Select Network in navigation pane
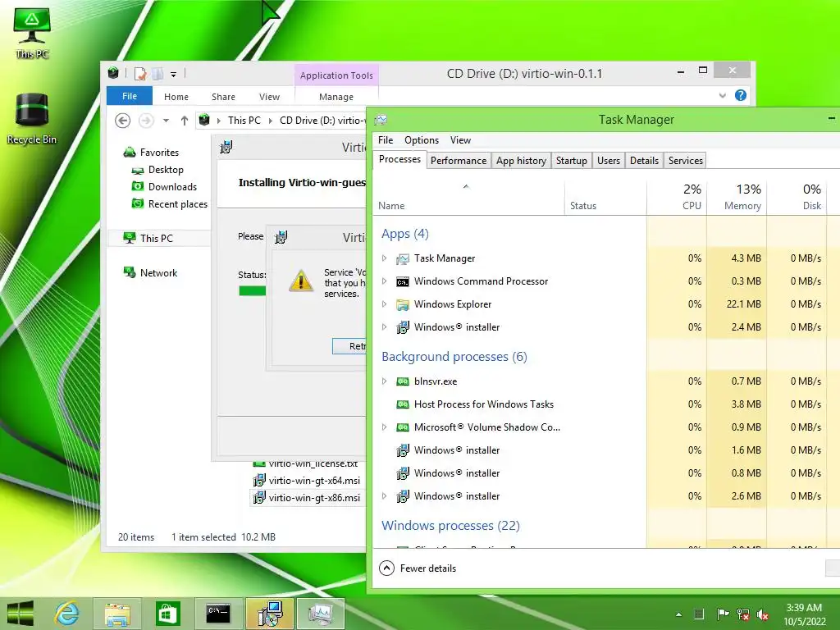This screenshot has width=840, height=630. pos(158,272)
